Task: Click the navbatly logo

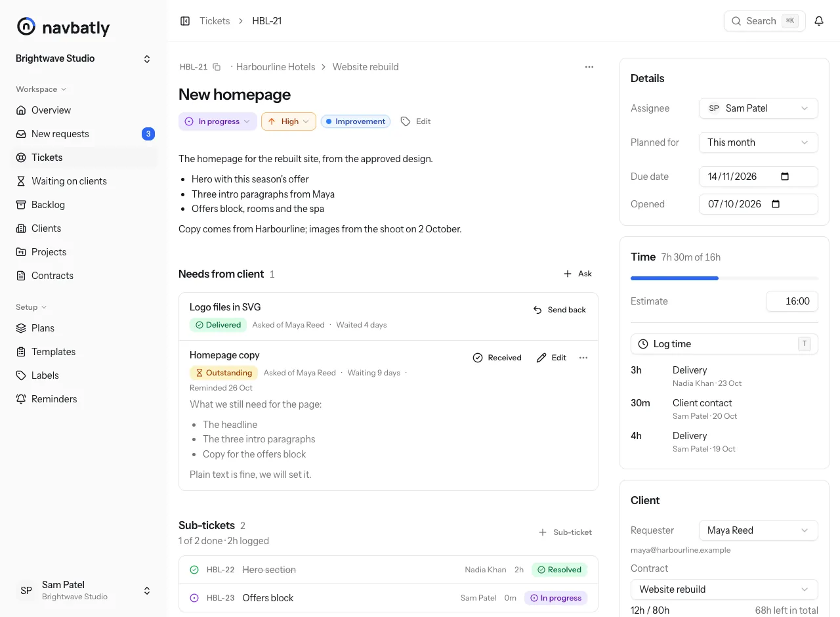Action: click(63, 27)
